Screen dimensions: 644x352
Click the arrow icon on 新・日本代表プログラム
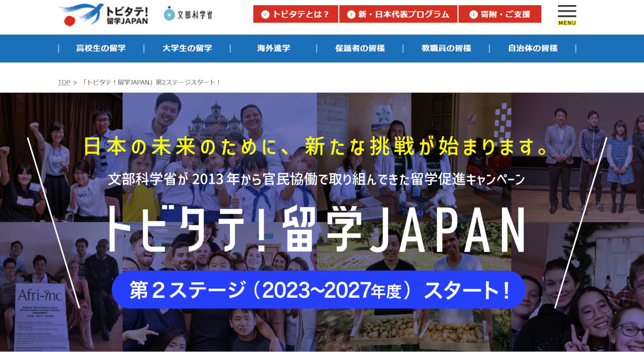pyautogui.click(x=352, y=14)
